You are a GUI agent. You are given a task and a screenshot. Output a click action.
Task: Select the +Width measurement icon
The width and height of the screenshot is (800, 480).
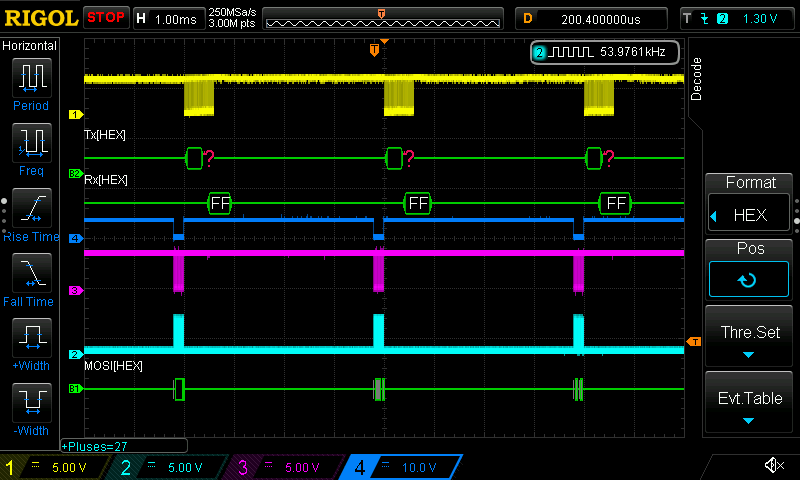pyautogui.click(x=30, y=337)
